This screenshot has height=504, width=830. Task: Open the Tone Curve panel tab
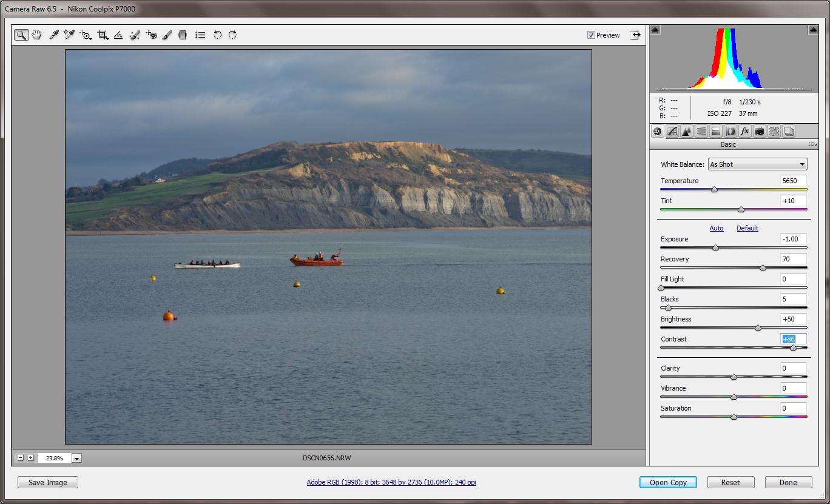click(x=672, y=131)
